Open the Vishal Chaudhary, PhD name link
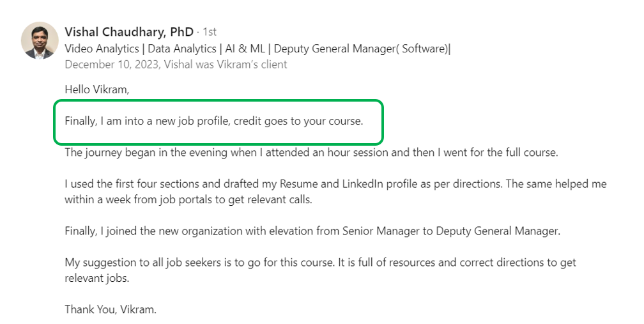 click(129, 31)
